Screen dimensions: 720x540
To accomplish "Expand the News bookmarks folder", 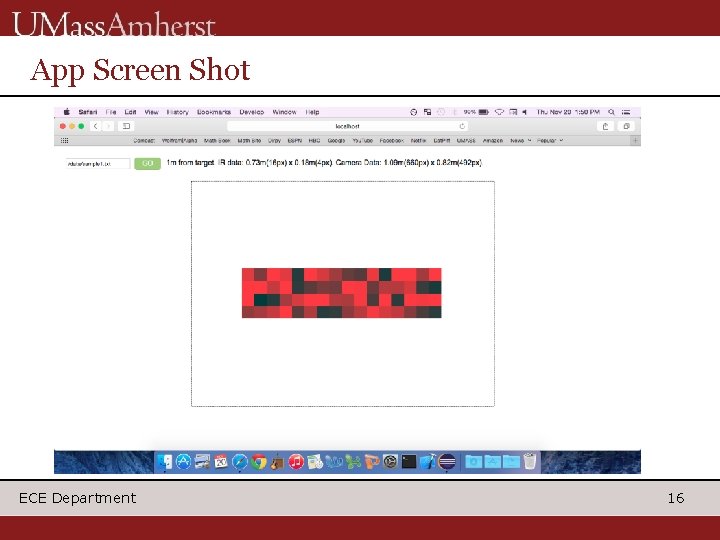I will pyautogui.click(x=521, y=141).
